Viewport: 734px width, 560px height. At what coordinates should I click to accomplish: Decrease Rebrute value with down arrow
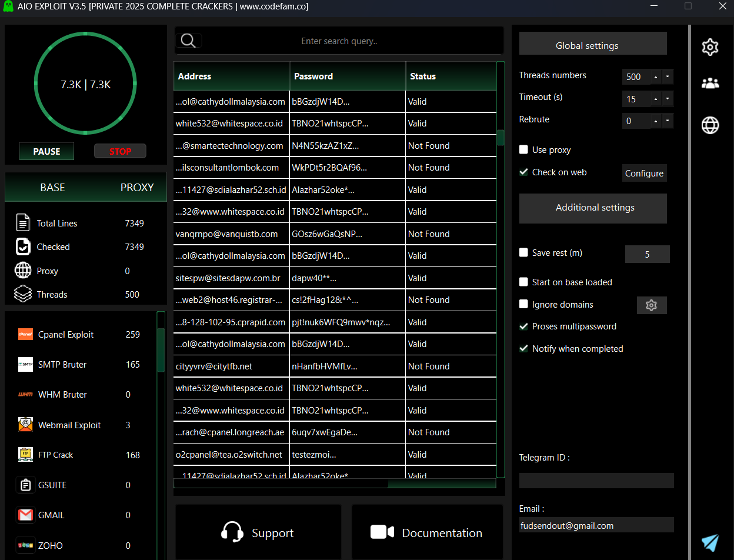point(668,121)
